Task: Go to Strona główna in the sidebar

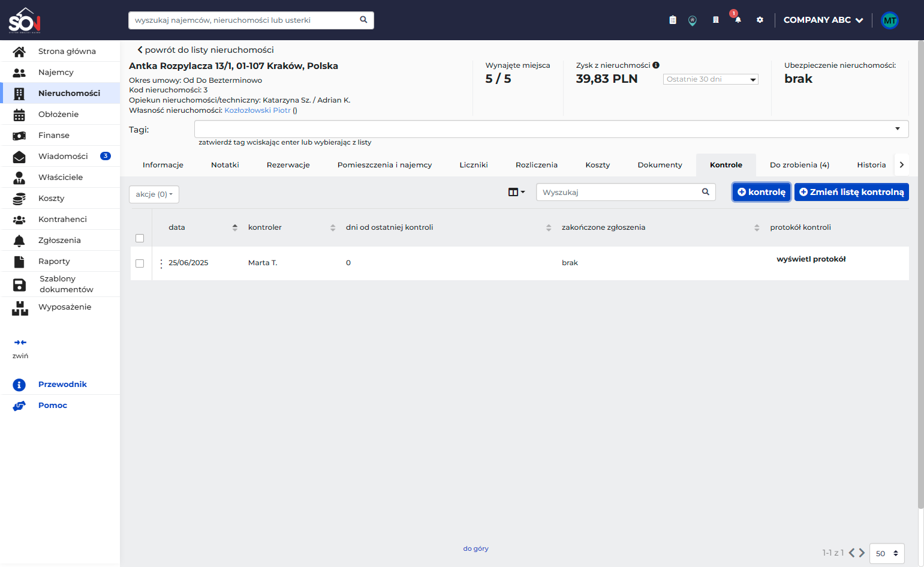Action: (x=60, y=51)
